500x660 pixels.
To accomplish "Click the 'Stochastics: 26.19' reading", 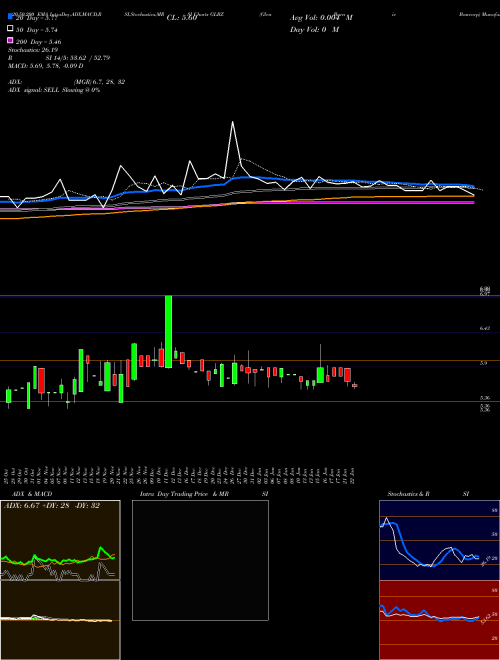I will tap(33, 50).
